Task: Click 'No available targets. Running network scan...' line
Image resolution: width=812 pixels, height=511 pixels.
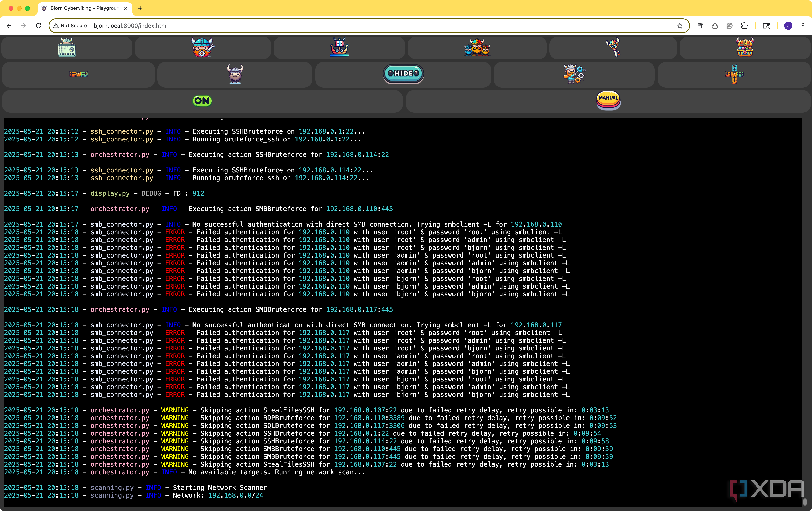Action: click(185, 472)
